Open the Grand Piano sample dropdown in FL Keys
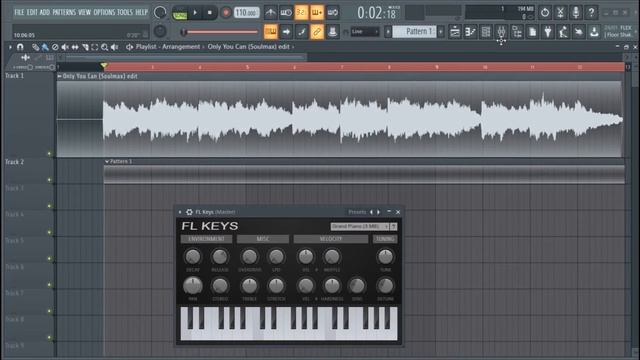The height and width of the screenshot is (360, 640). pyautogui.click(x=360, y=226)
